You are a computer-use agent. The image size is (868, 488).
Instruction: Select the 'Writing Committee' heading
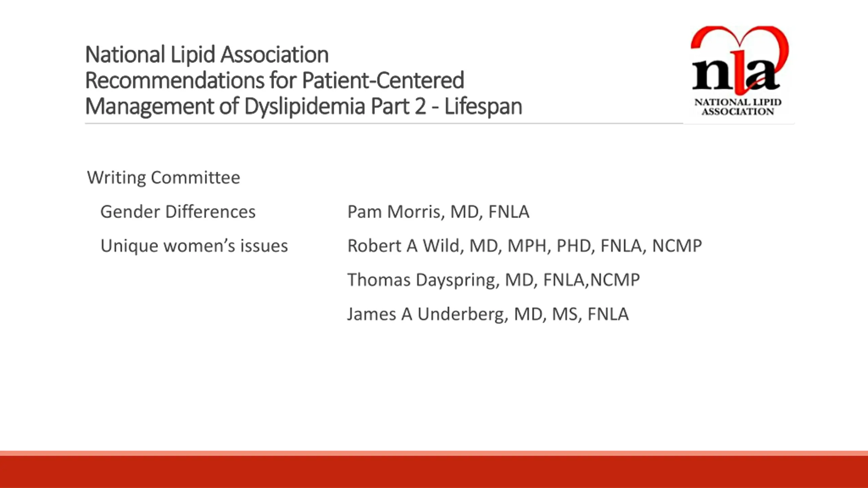click(x=163, y=178)
